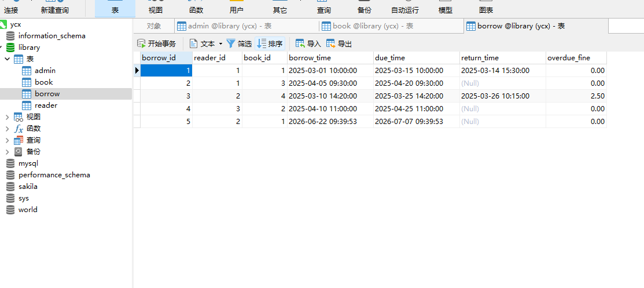Switch to the 对象 tab

coord(154,26)
